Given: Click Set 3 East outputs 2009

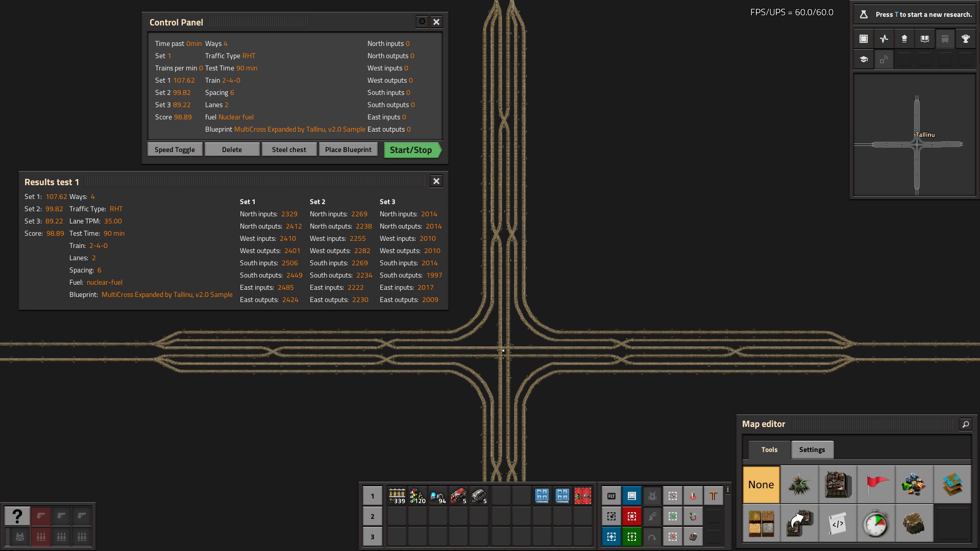Looking at the screenshot, I should 430,300.
